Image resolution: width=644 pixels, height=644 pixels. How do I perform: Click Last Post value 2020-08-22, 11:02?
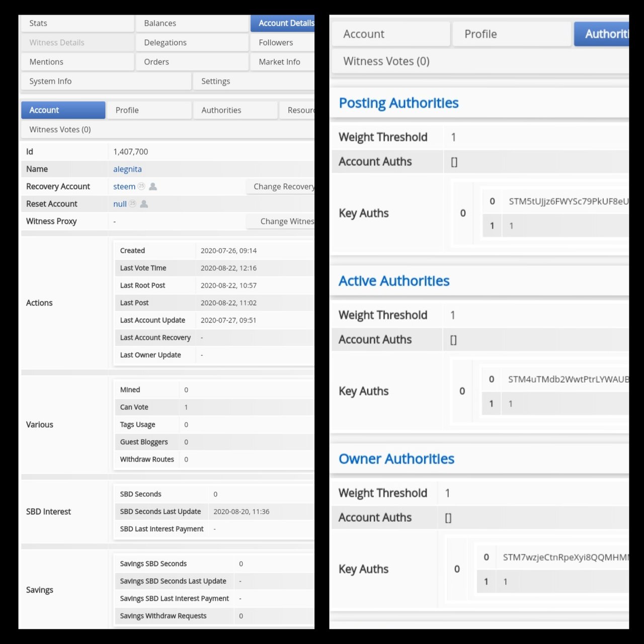point(228,303)
